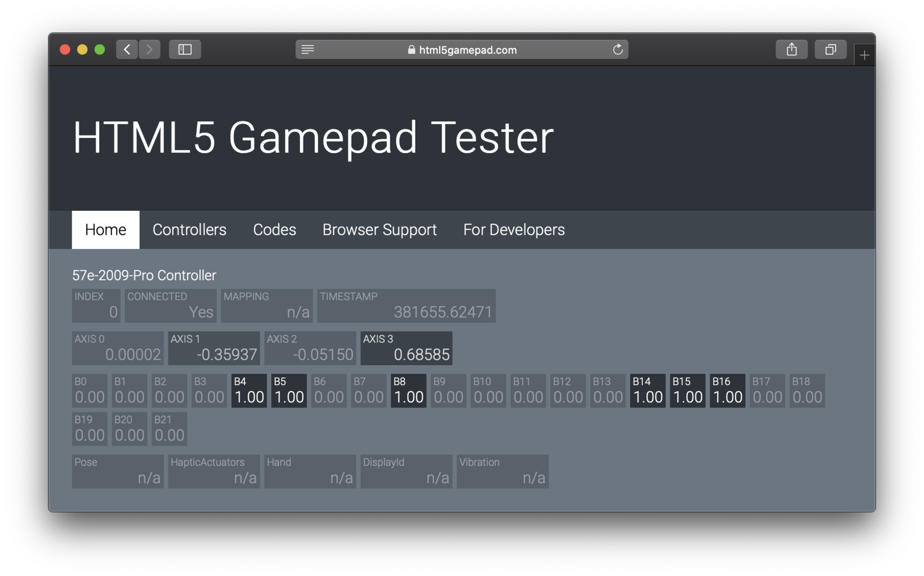Go to the Codes page
Screen dimensions: 924x576
[x=274, y=230]
